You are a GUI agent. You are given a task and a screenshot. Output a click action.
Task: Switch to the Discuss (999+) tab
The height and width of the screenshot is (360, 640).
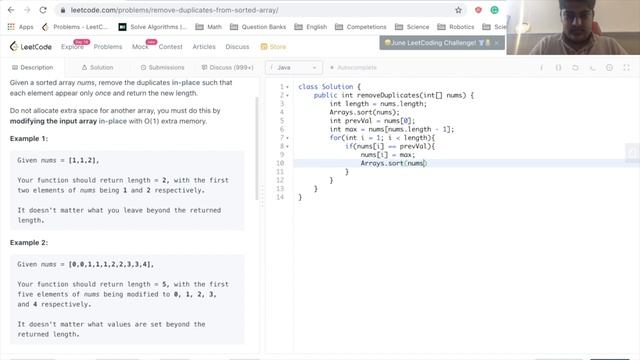tap(227, 67)
